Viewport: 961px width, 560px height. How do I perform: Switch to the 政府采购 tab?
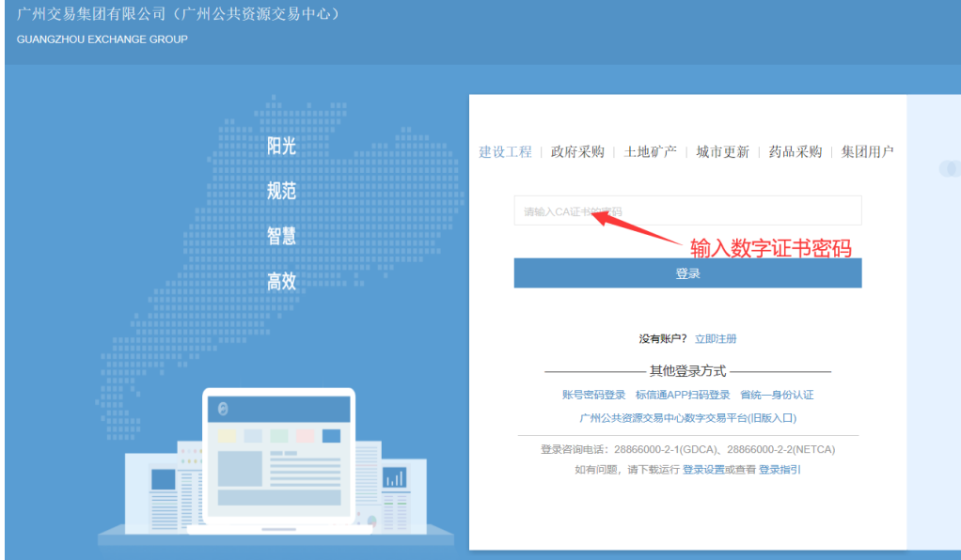click(x=577, y=152)
